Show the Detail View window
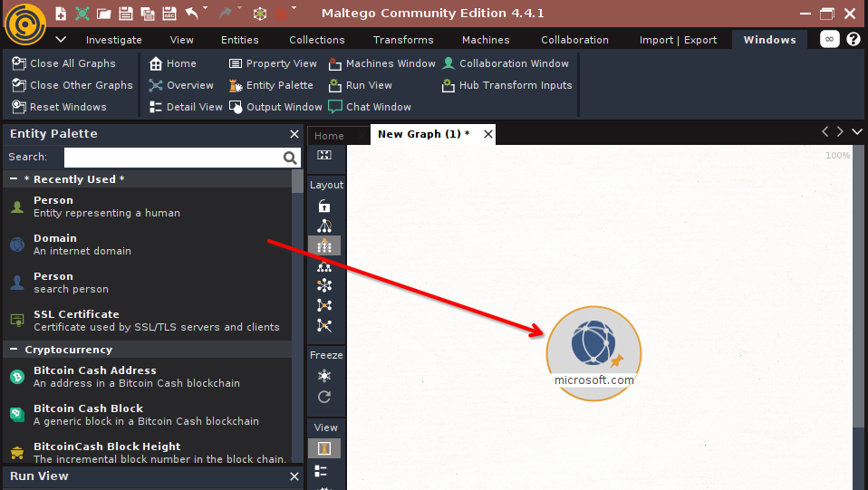The width and height of the screenshot is (868, 490). pyautogui.click(x=186, y=107)
